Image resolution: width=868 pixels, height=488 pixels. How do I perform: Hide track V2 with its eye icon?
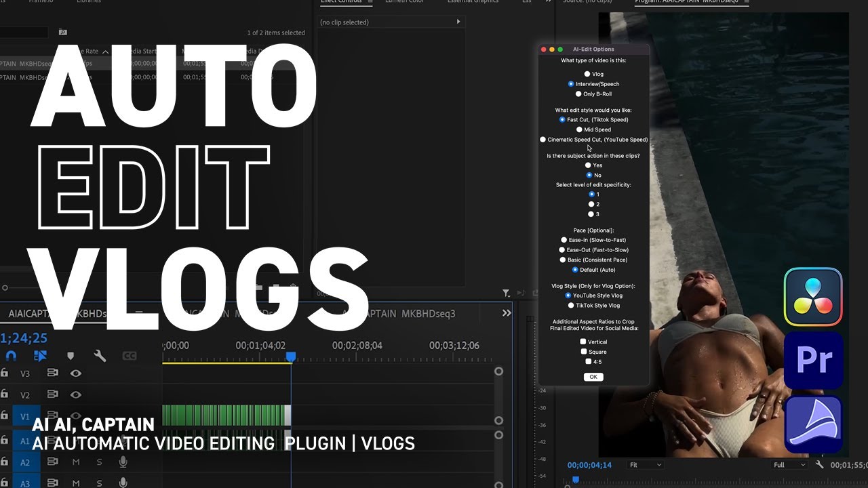click(x=75, y=394)
